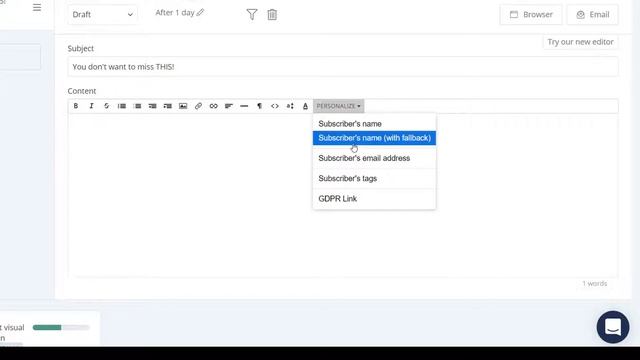Toggle italic formatting in content toolbar
This screenshot has height=360, width=640.
(91, 106)
